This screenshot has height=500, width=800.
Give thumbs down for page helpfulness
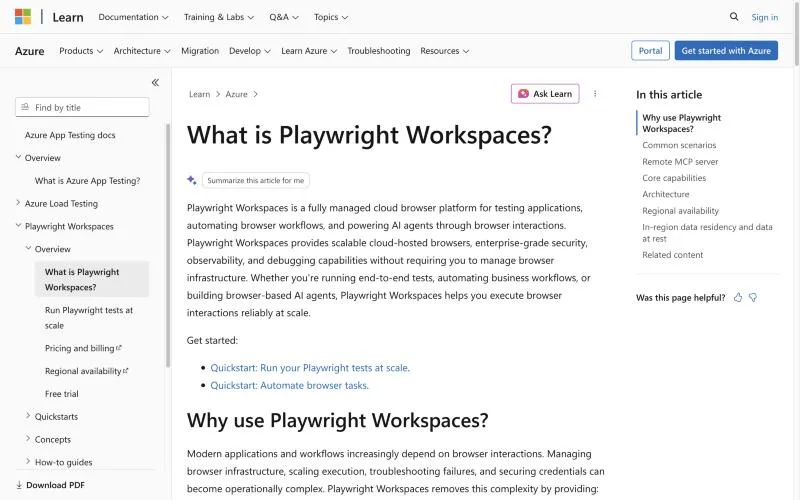click(753, 297)
